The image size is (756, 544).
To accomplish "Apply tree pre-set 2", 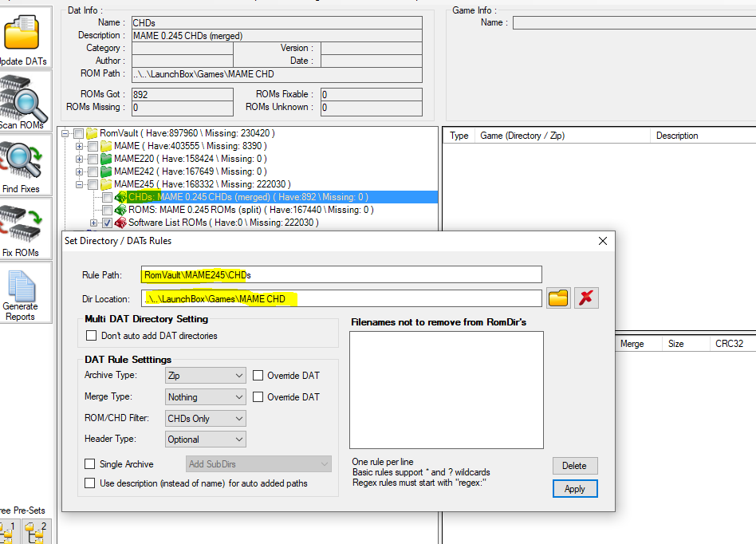I will tap(37, 531).
